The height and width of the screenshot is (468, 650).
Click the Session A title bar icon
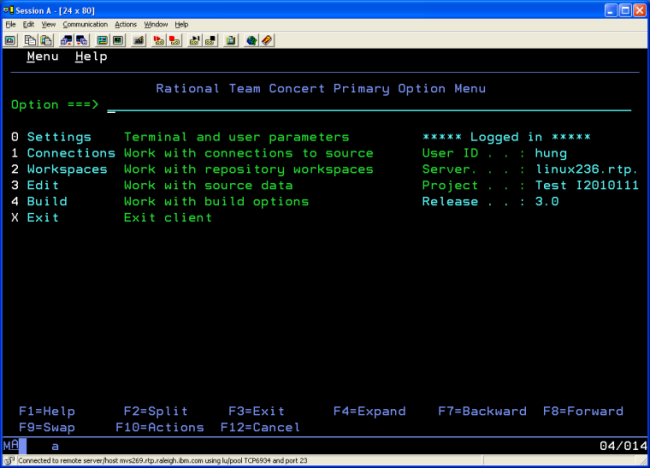[8, 10]
